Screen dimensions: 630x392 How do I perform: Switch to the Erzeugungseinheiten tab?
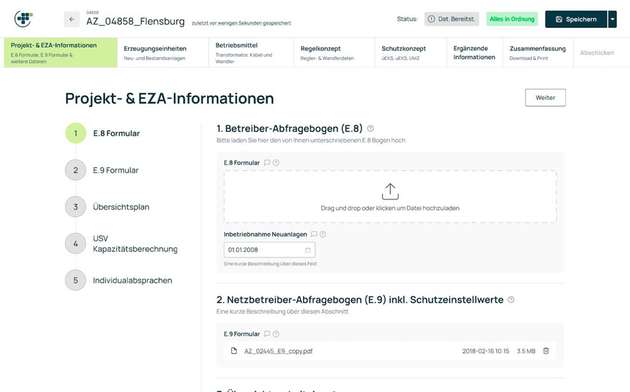[163, 53]
